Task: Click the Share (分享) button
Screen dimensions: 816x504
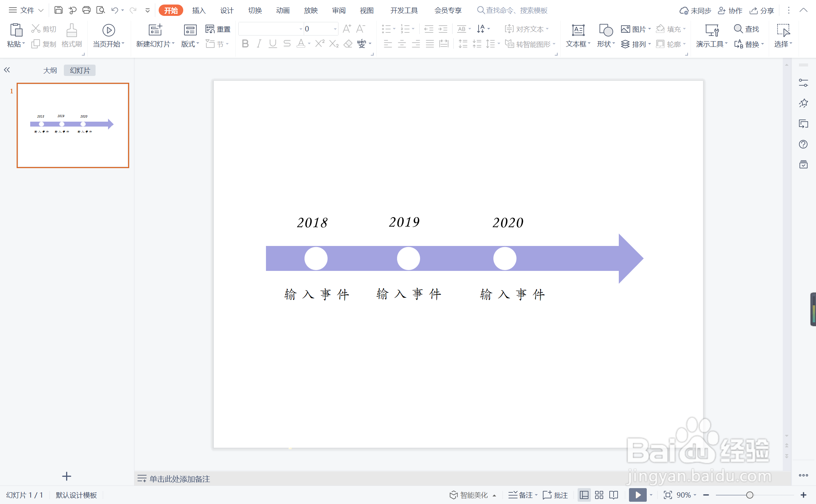Action: pyautogui.click(x=762, y=11)
